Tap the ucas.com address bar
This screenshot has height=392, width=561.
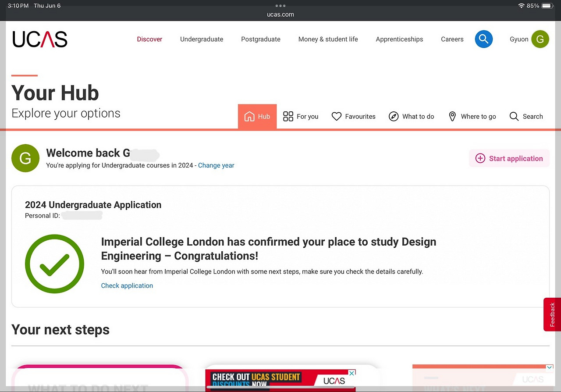tap(280, 14)
